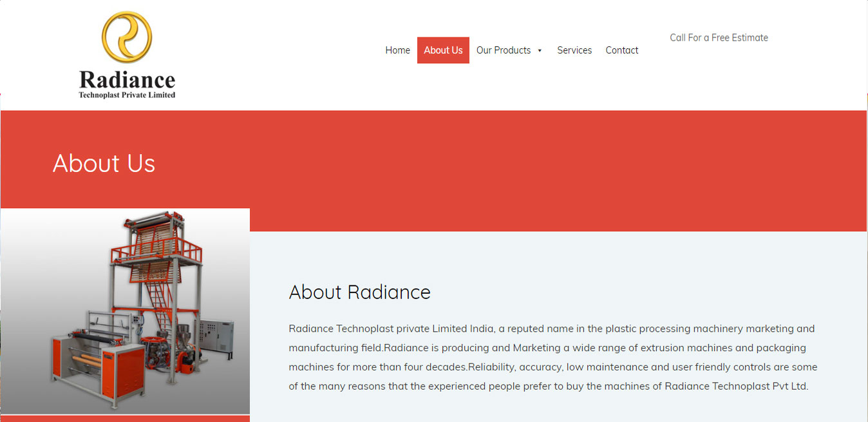Click the About Radiance heading

[359, 292]
